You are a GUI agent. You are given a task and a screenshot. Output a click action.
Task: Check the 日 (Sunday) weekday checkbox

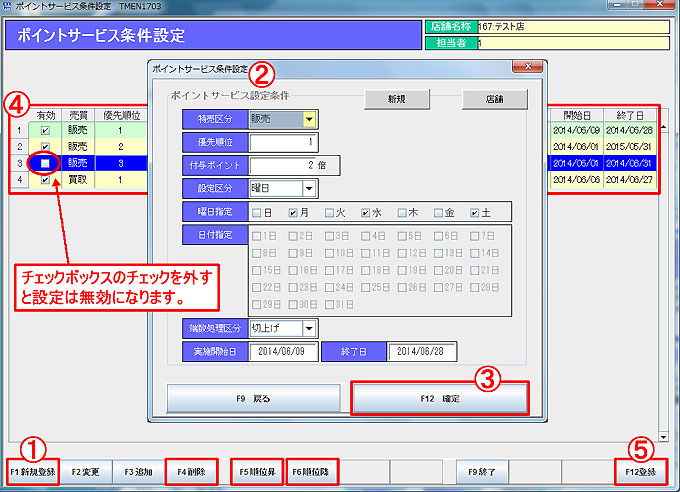[256, 213]
